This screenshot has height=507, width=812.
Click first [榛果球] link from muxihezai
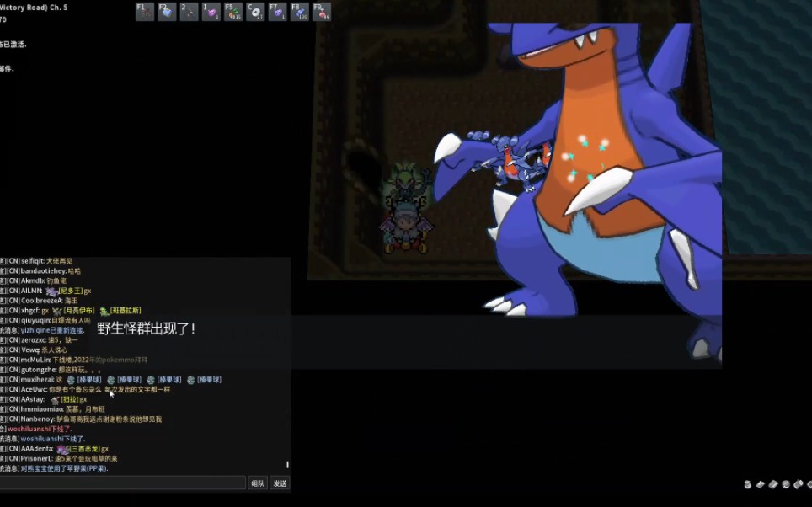89,380
